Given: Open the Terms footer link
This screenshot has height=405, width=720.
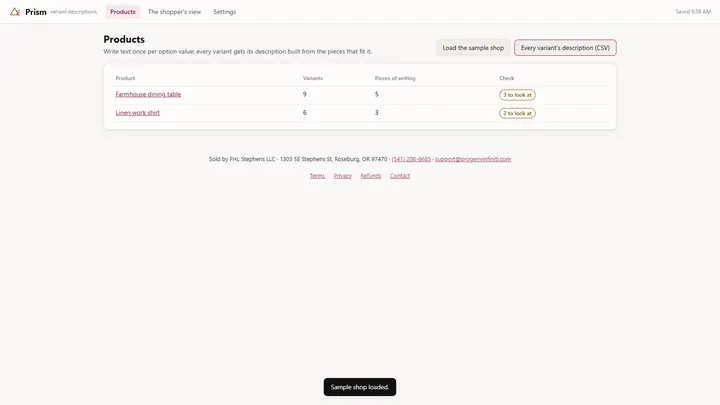Looking at the screenshot, I should (317, 175).
